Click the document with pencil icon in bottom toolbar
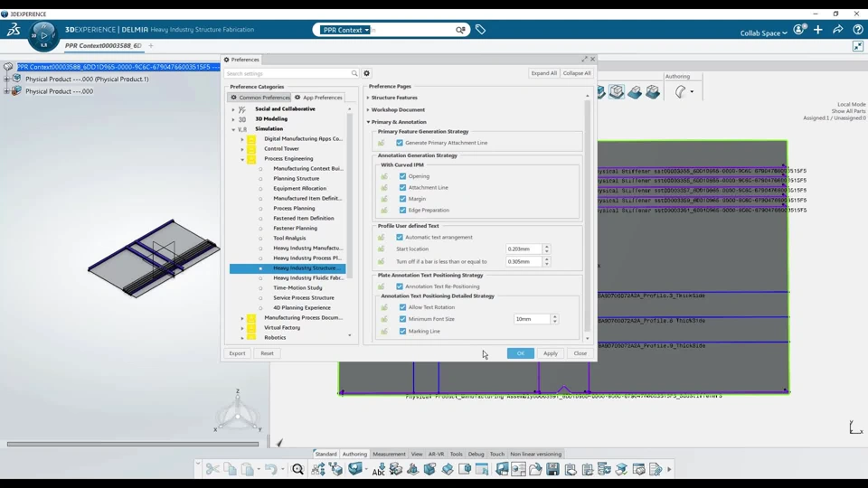This screenshot has height=488, width=868. point(656,469)
